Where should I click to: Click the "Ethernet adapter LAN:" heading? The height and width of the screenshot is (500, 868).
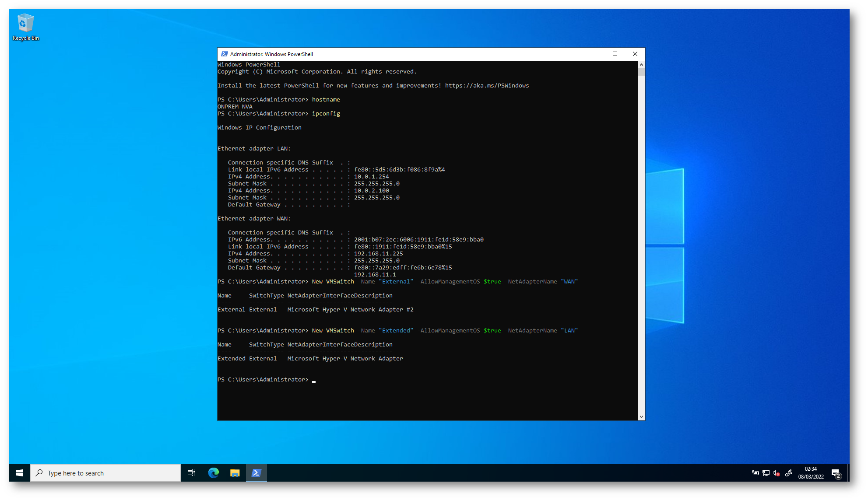(254, 149)
